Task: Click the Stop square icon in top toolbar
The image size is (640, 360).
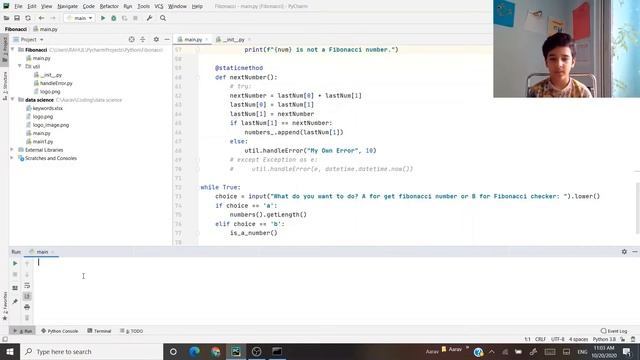Action: tap(135, 18)
